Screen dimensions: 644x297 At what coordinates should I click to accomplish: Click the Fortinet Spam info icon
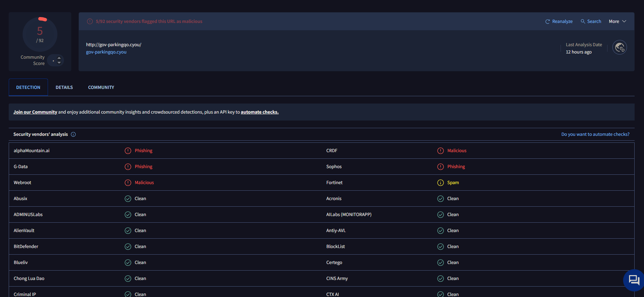[x=441, y=183]
